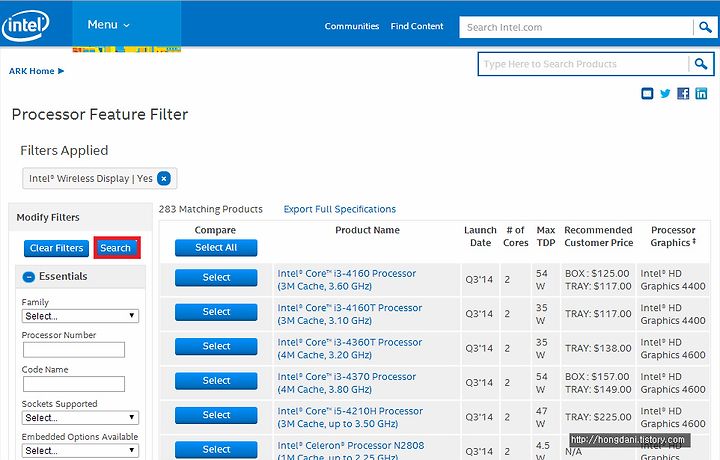
Task: Click the product search magnifier icon
Action: click(701, 64)
